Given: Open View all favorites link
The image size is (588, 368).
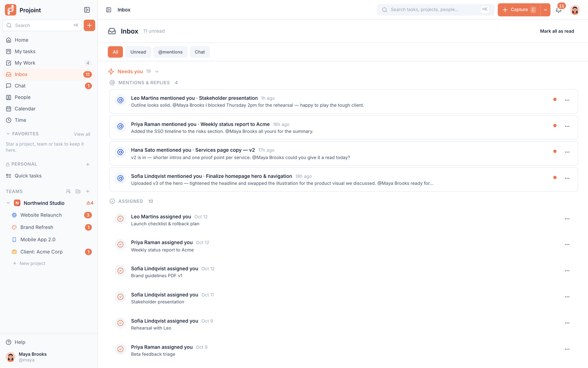Looking at the screenshot, I should click(x=82, y=134).
